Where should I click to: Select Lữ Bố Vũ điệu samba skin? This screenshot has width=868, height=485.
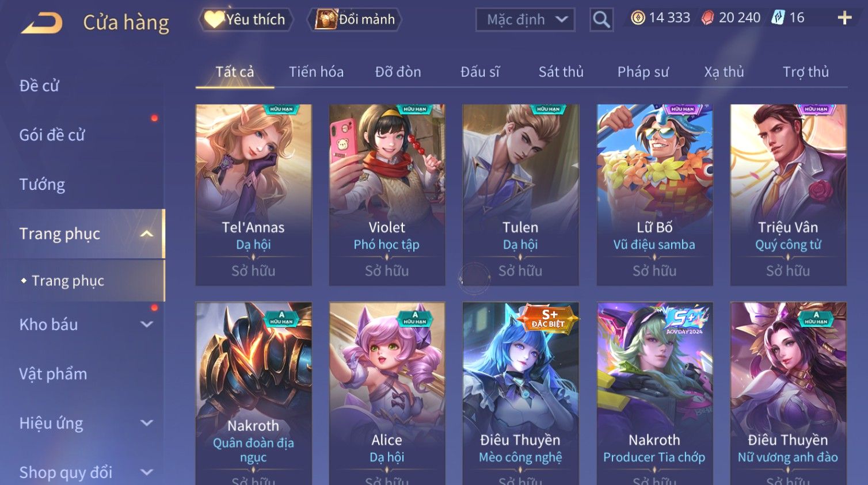coord(654,195)
